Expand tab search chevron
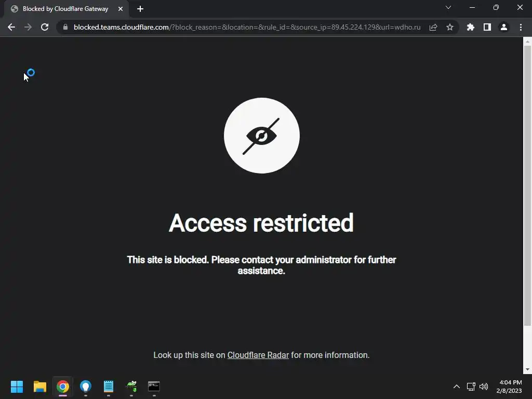 coord(448,7)
